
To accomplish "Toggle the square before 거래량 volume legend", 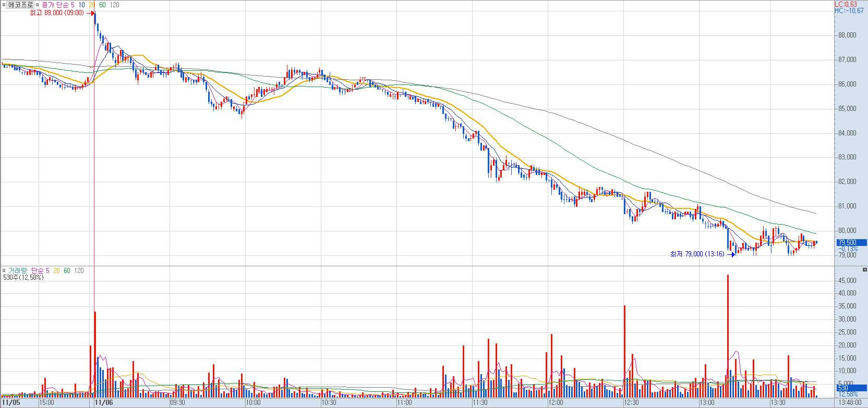I will [x=4, y=270].
